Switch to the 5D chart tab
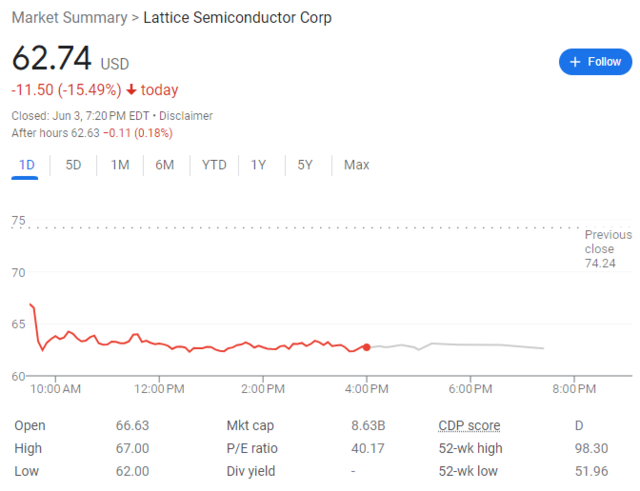640x491 pixels. (x=73, y=165)
